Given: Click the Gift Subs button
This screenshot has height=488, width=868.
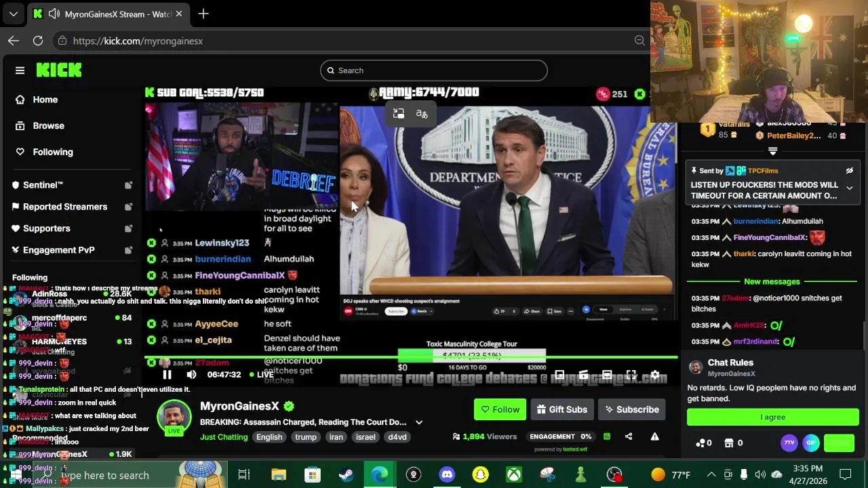Looking at the screenshot, I should pyautogui.click(x=561, y=409).
